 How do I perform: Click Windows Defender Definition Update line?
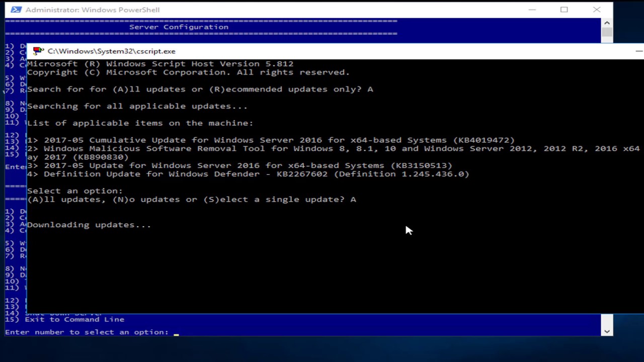click(248, 174)
